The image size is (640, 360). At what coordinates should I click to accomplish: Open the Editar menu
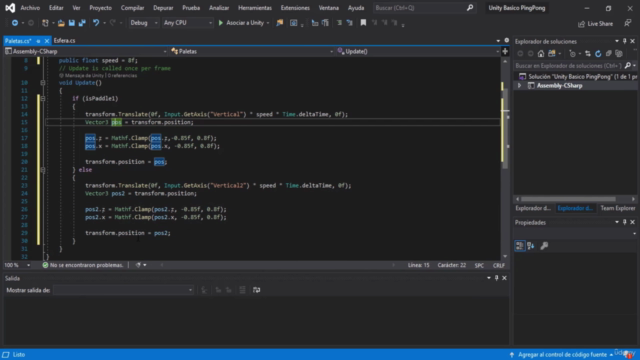point(56,8)
